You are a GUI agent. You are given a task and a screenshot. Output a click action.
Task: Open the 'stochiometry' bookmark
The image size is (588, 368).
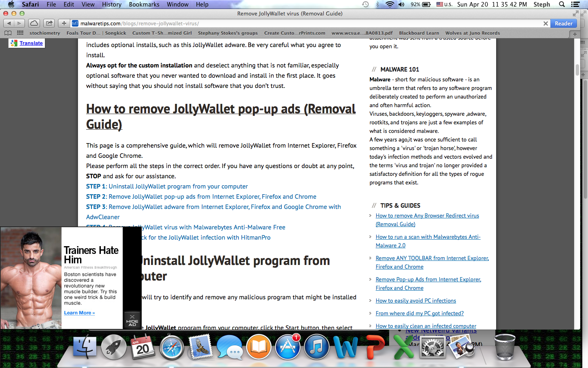pos(45,33)
